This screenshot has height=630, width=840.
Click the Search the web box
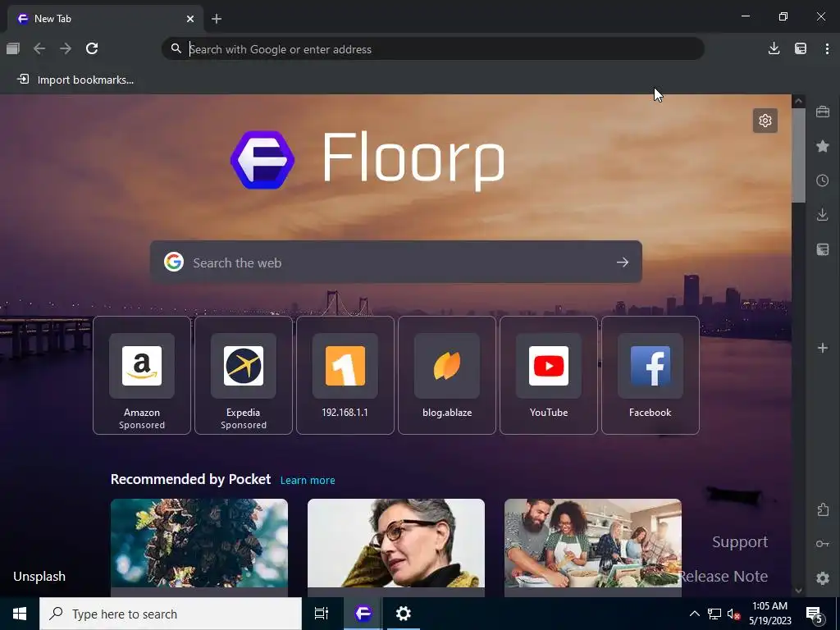[396, 262]
